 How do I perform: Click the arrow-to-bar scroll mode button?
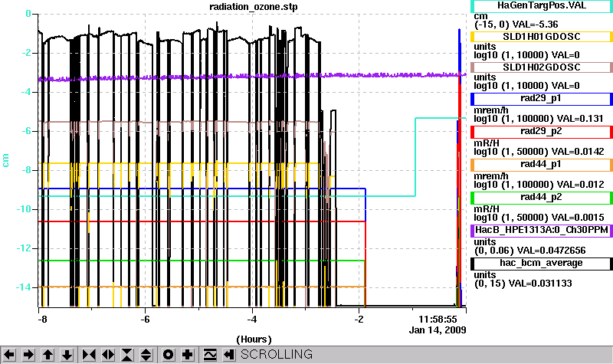[229, 355]
